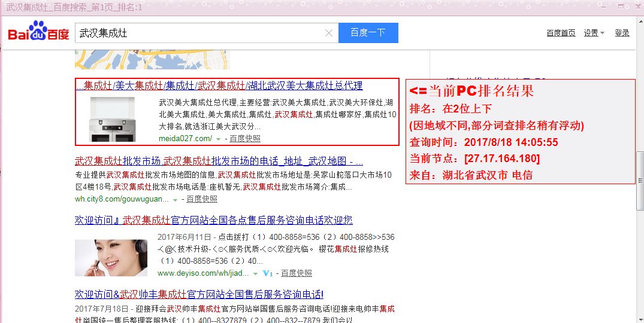644x323 pixels.
Task: Click the customer service woman thumbnail
Action: pyautogui.click(x=111, y=258)
